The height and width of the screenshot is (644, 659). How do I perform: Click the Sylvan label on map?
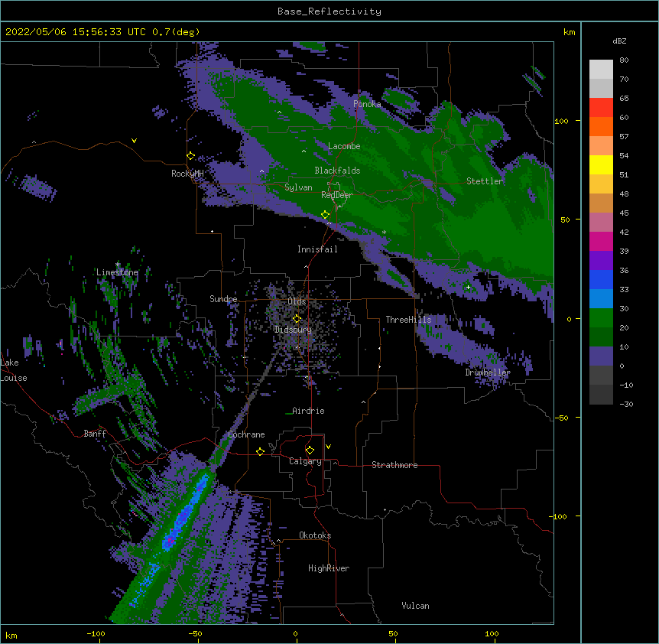(298, 187)
